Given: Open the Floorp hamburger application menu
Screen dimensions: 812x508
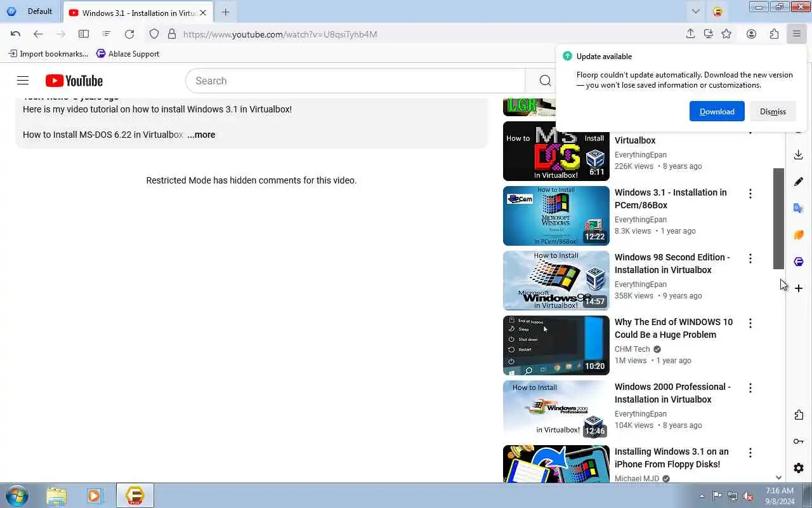Looking at the screenshot, I should coord(797,34).
